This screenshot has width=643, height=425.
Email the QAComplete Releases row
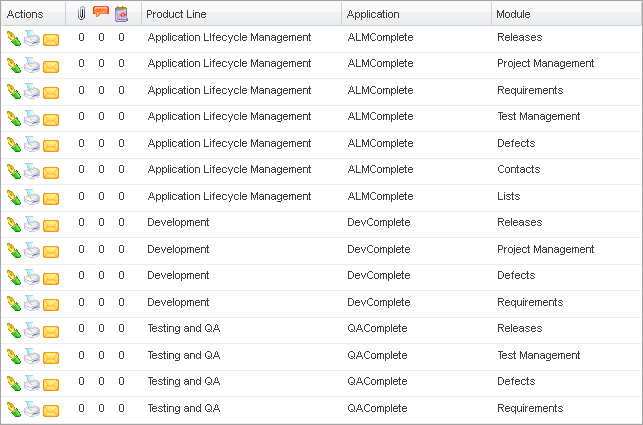[x=51, y=330]
